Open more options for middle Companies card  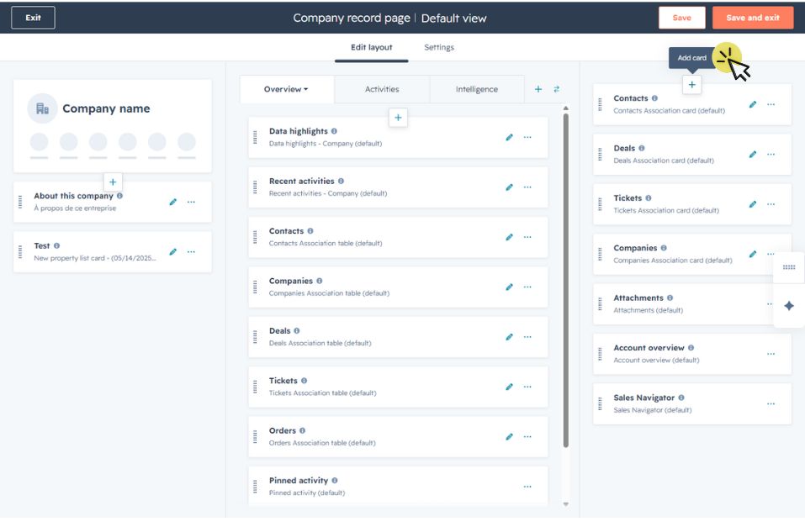[x=527, y=287]
